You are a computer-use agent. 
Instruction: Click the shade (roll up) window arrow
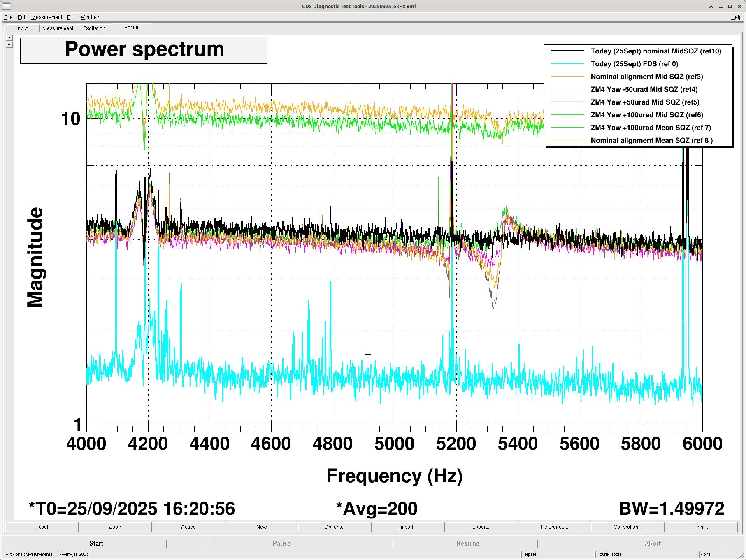click(711, 7)
